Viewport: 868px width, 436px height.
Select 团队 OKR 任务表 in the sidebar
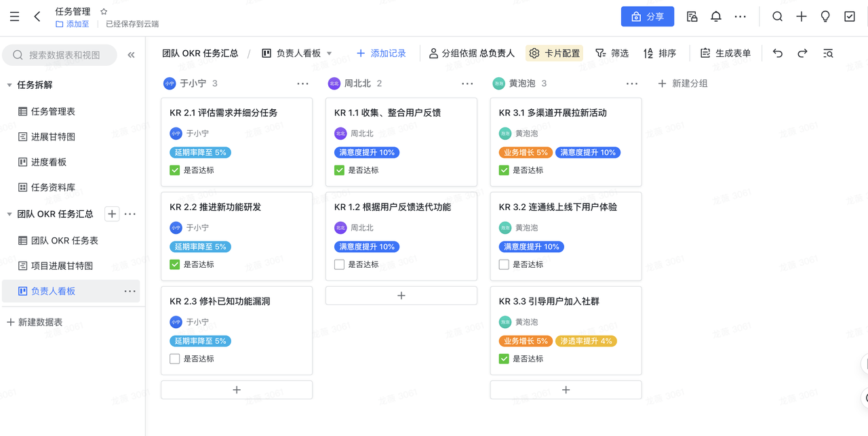(64, 241)
